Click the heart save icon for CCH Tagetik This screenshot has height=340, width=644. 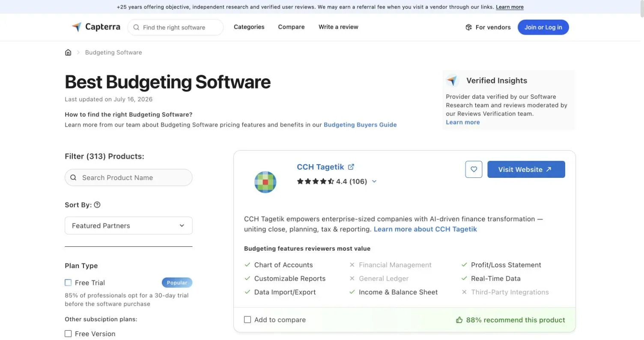[474, 169]
